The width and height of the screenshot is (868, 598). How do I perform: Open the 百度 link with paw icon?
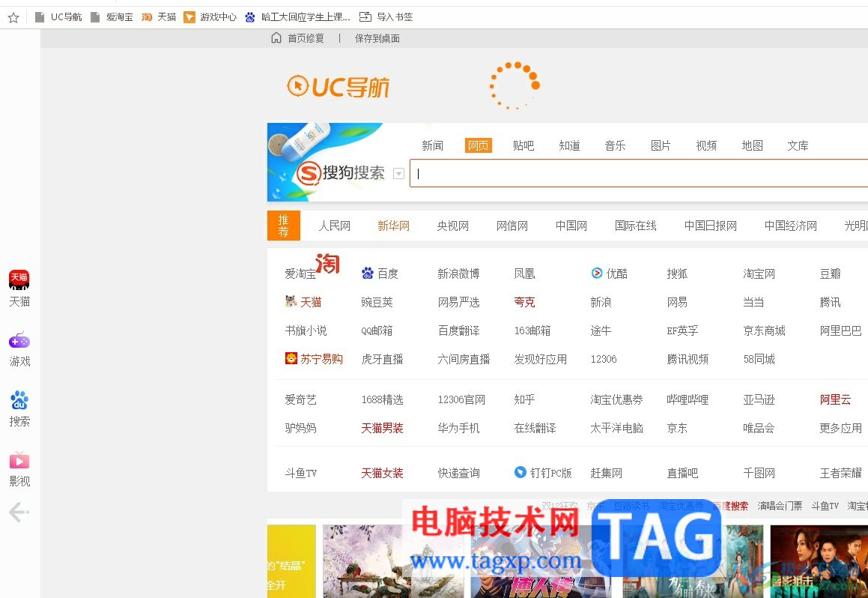[x=380, y=274]
